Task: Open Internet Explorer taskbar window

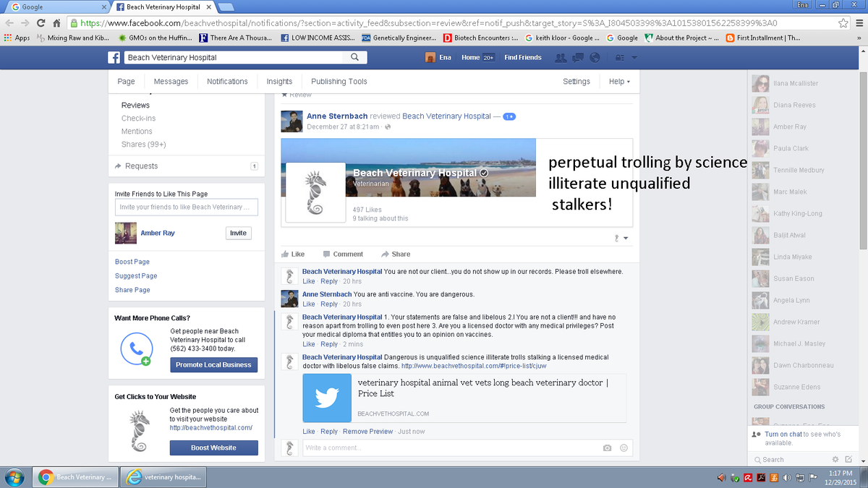Action: point(163,477)
